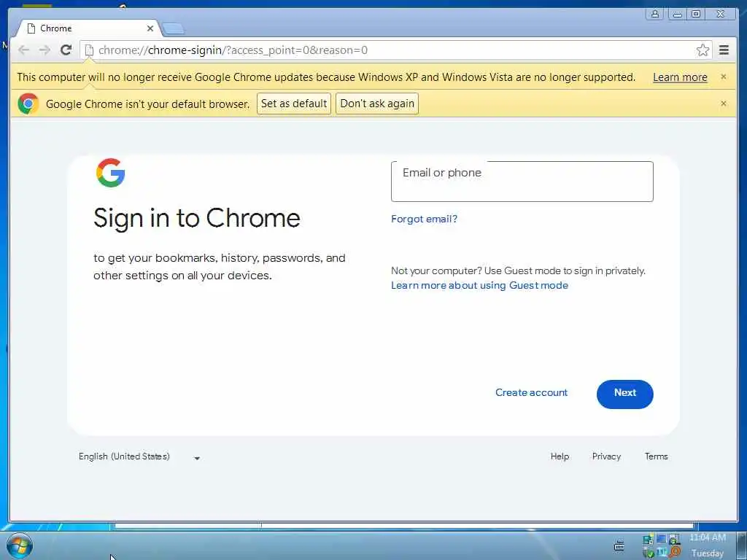Dismiss the default browser infobar
This screenshot has width=747, height=560.
723,104
